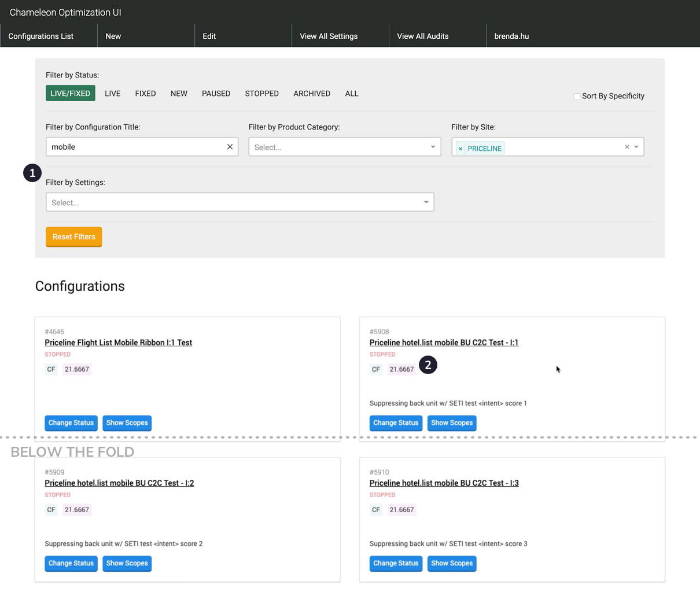
Task: Click the CF tag on card #5909
Action: (x=51, y=509)
